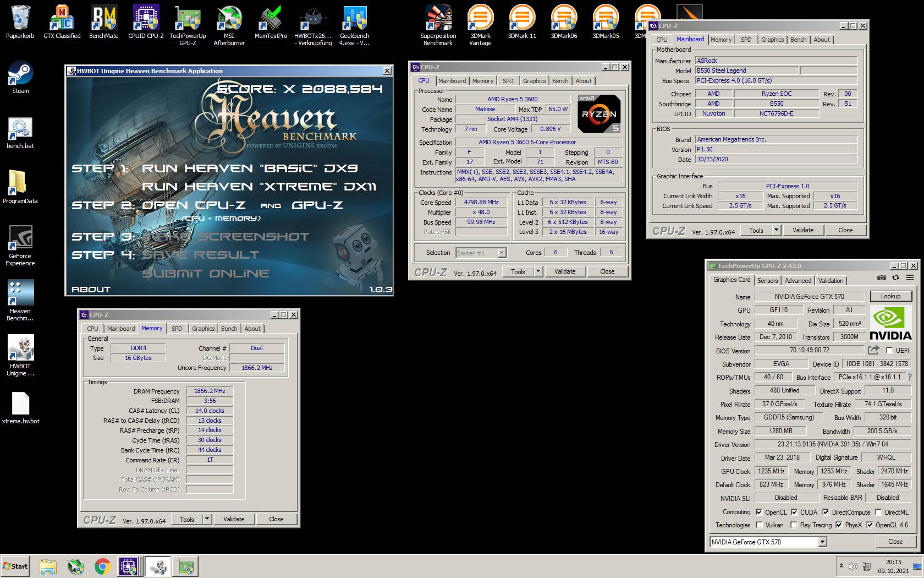Launch the 3DMark05 desktop shortcut

606,22
